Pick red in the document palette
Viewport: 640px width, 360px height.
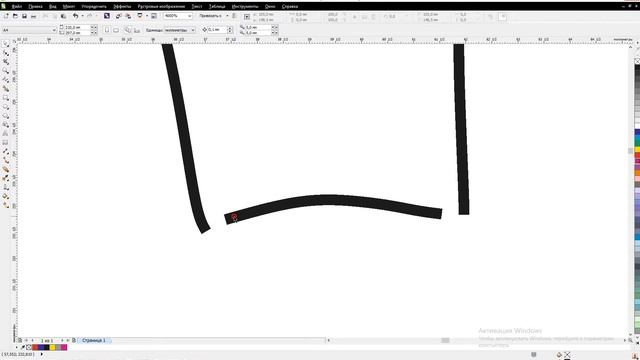point(35,347)
